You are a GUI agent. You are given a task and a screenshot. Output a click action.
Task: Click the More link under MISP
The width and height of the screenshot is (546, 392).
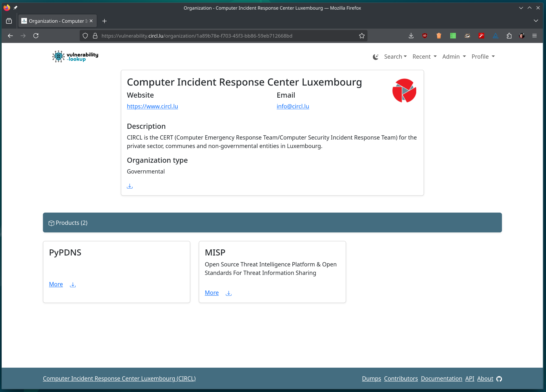coord(212,293)
